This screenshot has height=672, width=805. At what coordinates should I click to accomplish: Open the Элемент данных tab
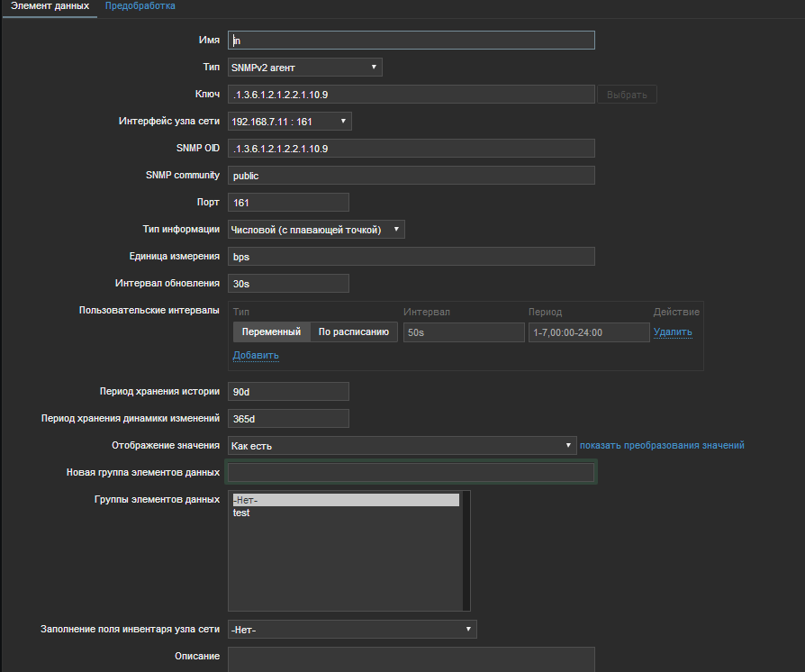[x=50, y=6]
